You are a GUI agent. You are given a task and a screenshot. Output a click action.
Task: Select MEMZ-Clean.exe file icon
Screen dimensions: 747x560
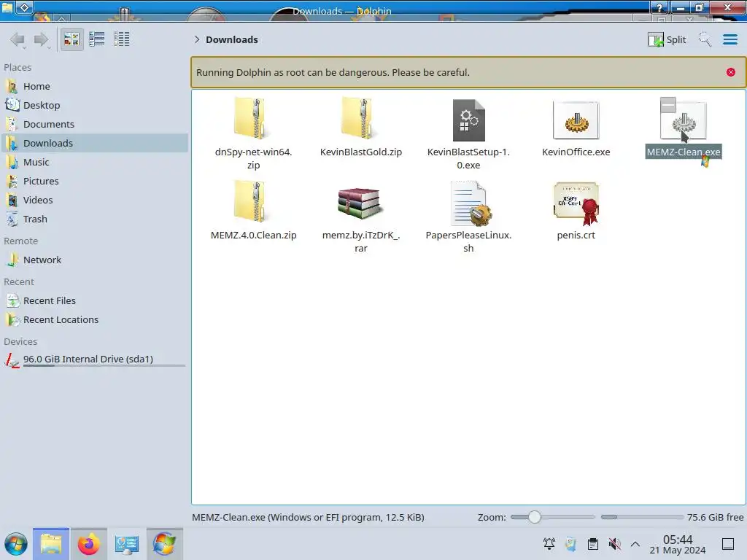coord(684,122)
